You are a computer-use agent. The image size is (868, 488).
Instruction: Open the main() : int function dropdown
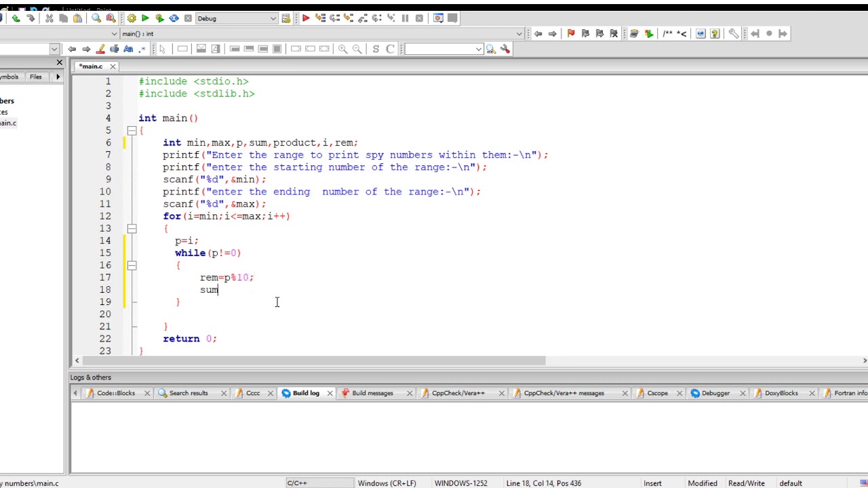[x=322, y=33]
